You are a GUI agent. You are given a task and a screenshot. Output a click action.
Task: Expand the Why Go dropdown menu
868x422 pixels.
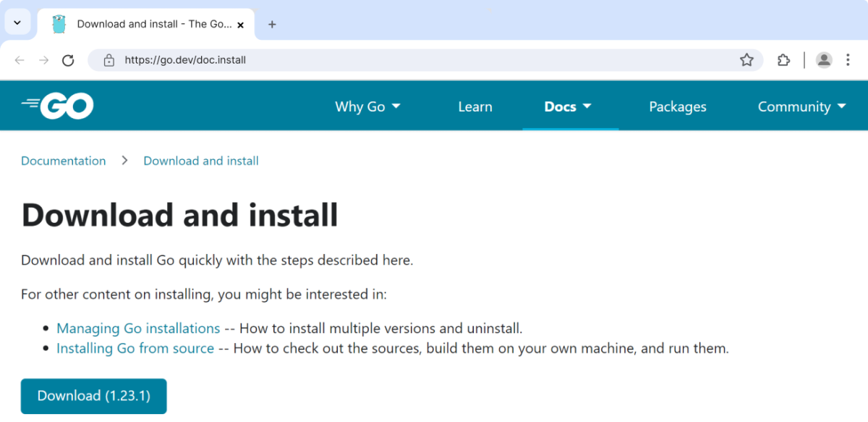point(367,106)
